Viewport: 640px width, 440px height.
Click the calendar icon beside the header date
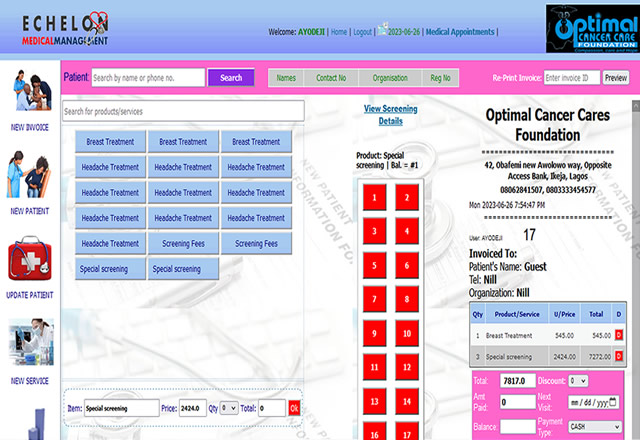point(382,29)
